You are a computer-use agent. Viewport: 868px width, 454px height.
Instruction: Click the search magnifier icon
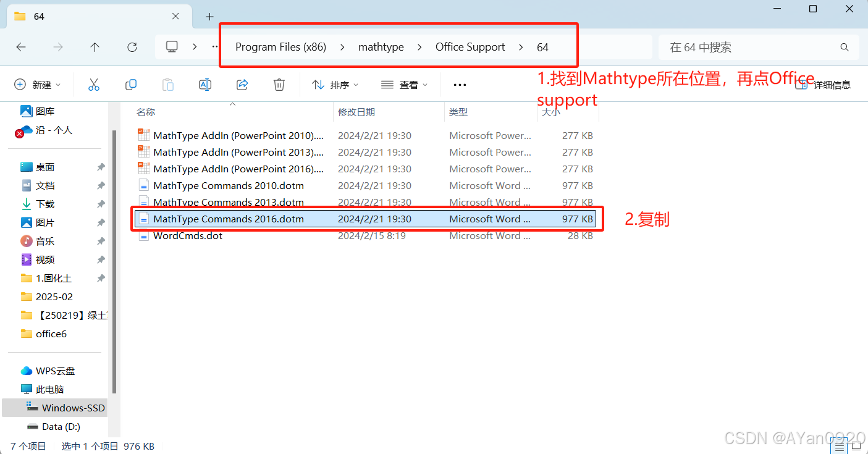[x=845, y=48]
